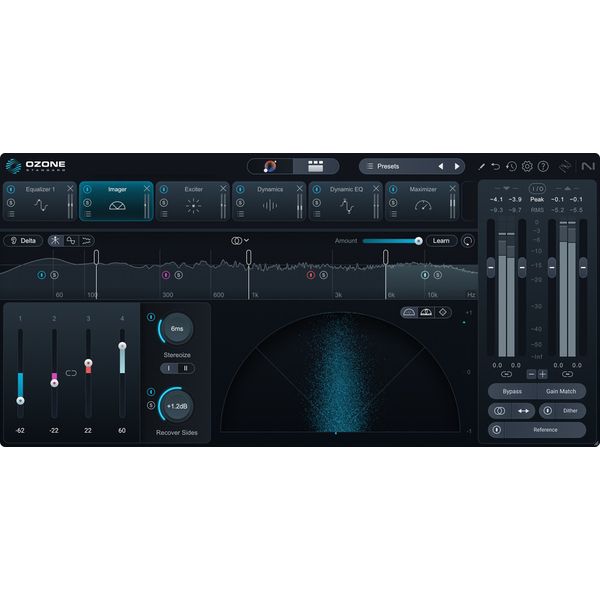Toggle the Stereoize power button
The image size is (600, 600).
pos(151,317)
